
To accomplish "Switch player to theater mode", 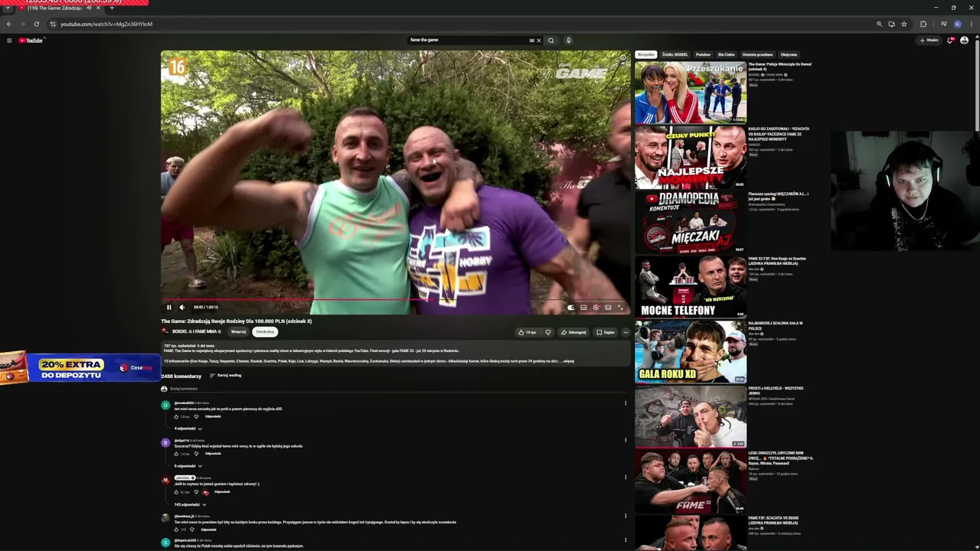I will (x=608, y=308).
